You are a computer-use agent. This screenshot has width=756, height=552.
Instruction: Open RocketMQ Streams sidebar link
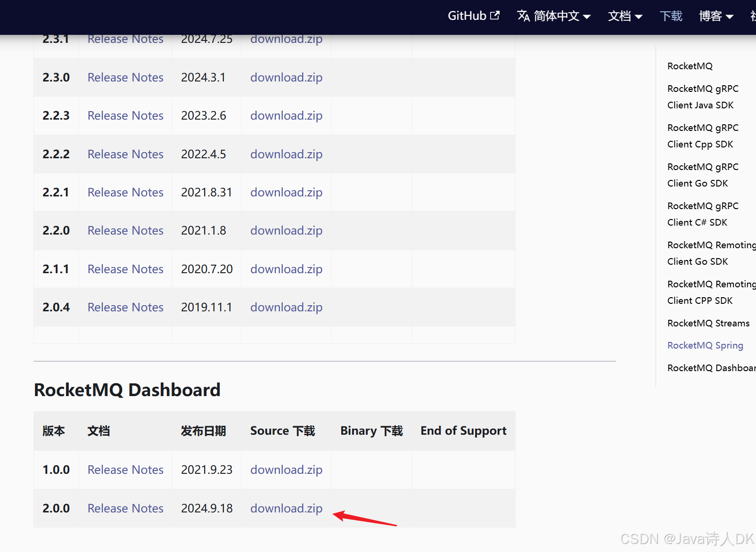tap(708, 323)
